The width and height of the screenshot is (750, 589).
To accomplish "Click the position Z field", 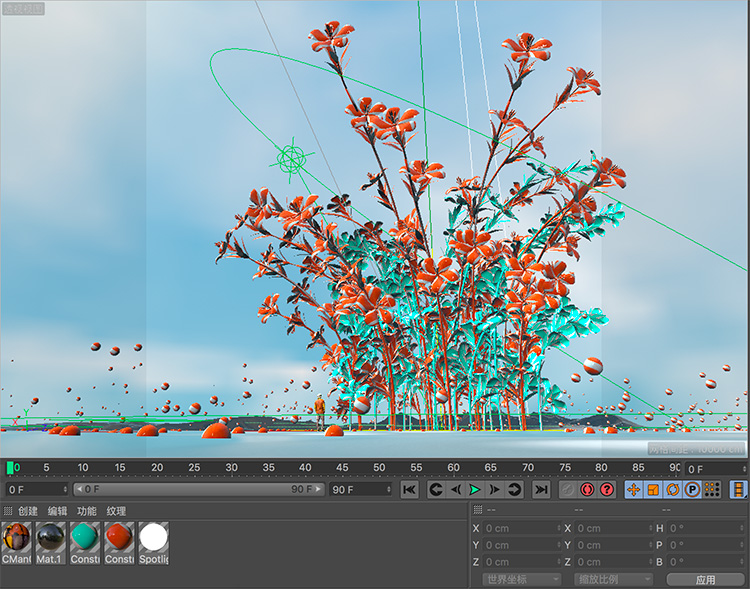I will 522,562.
